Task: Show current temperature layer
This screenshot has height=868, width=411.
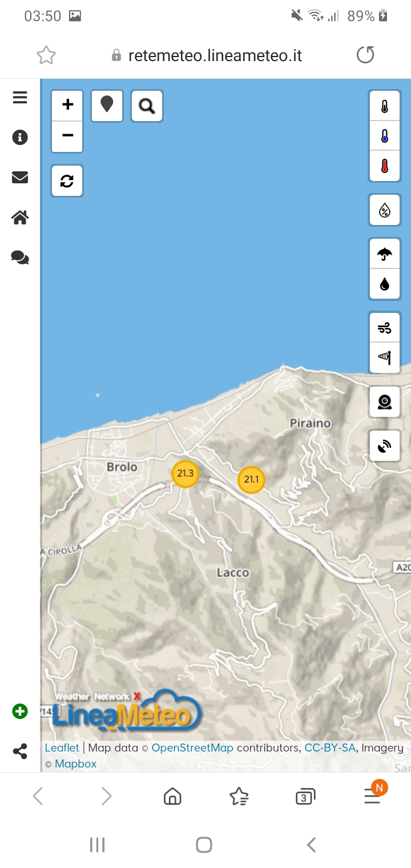Action: coord(385,106)
